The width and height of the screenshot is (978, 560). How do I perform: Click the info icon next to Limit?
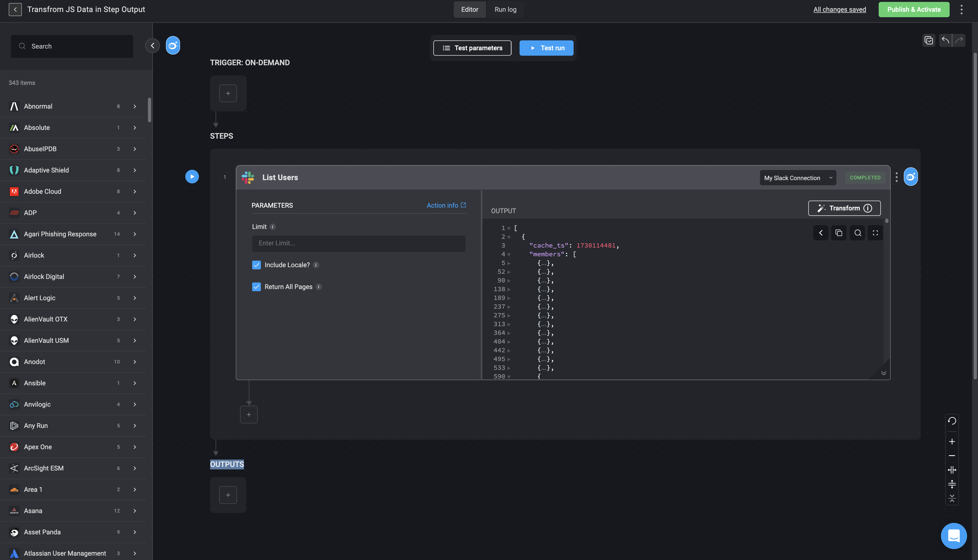click(x=272, y=227)
